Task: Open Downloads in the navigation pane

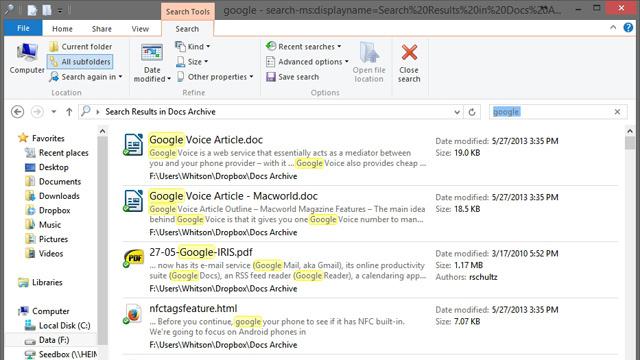Action: point(52,196)
